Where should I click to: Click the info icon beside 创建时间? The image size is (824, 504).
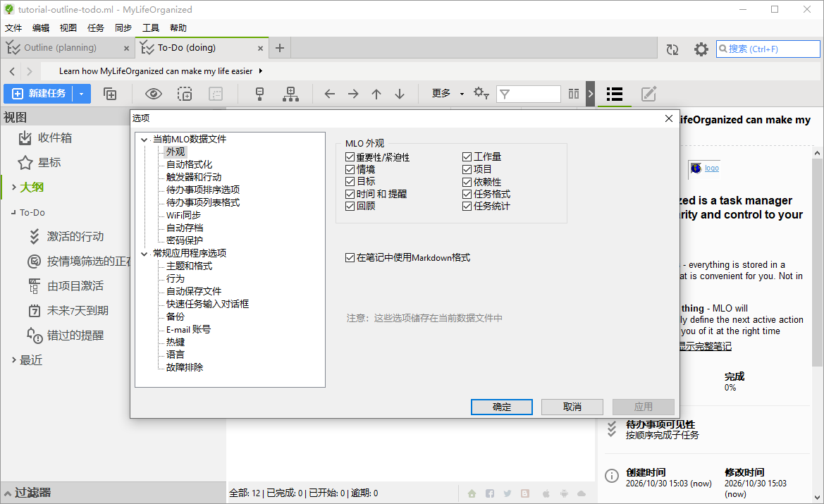(612, 476)
